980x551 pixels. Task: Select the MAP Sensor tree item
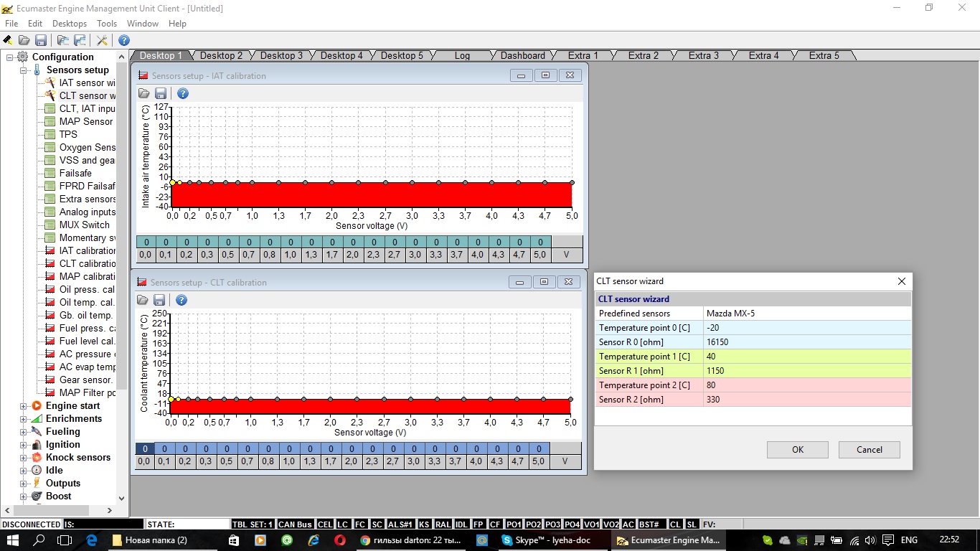85,121
